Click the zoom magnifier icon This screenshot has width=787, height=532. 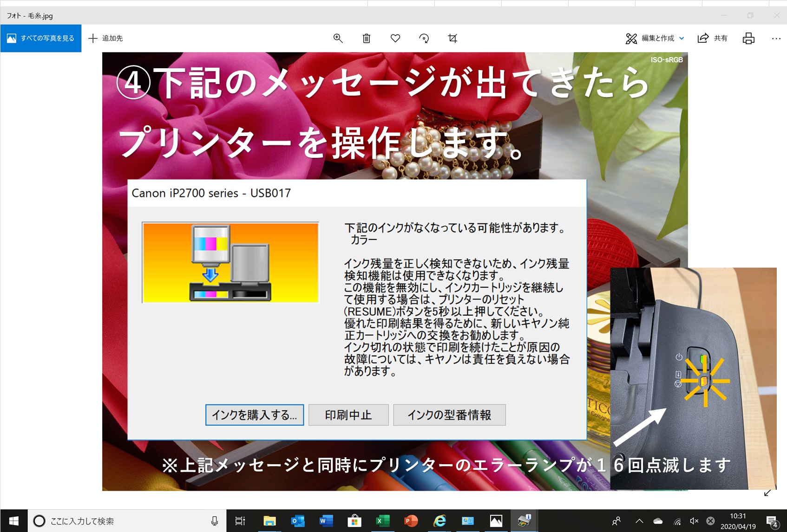tap(338, 39)
